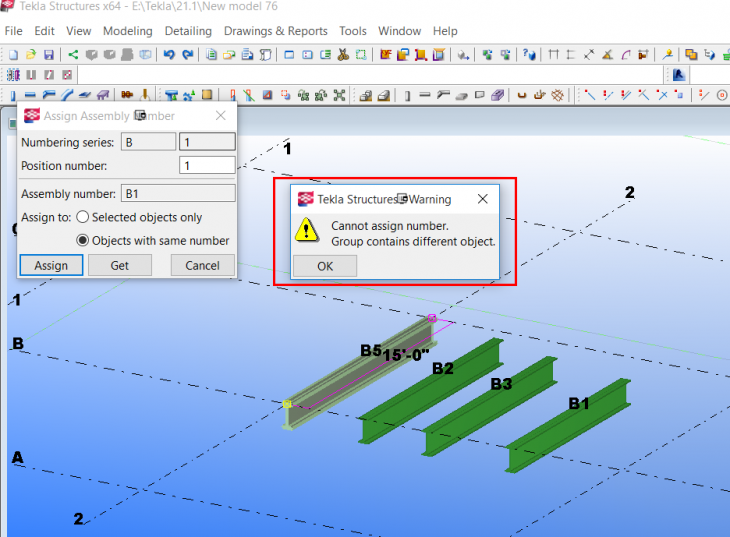Open the Drawings & Reports menu
The height and width of the screenshot is (537, 730).
[275, 31]
